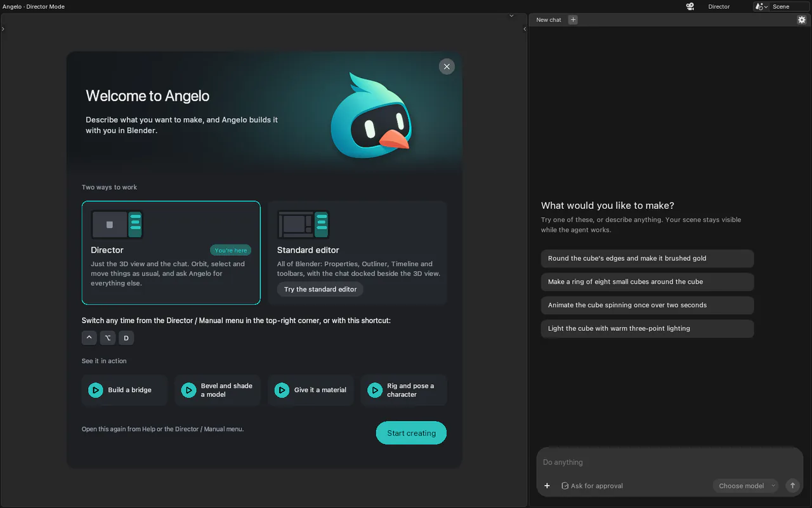Click the Two ways to work label
The height and width of the screenshot is (508, 812).
click(x=109, y=187)
